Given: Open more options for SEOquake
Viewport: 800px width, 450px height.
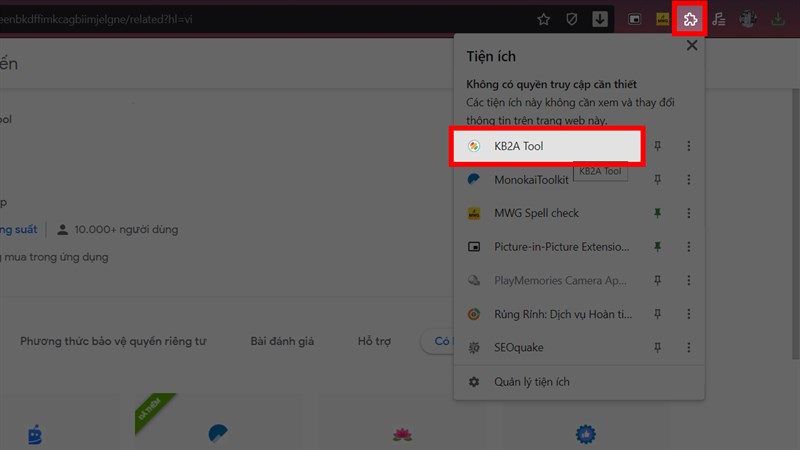Looking at the screenshot, I should tap(689, 347).
